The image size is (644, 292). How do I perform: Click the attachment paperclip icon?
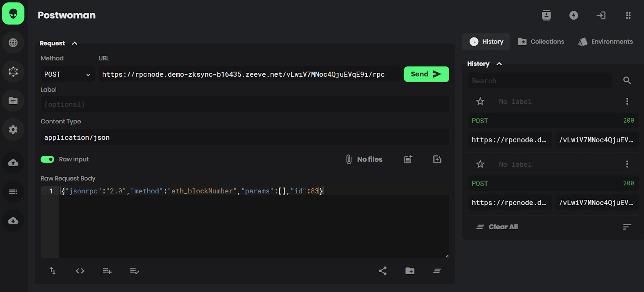point(349,159)
